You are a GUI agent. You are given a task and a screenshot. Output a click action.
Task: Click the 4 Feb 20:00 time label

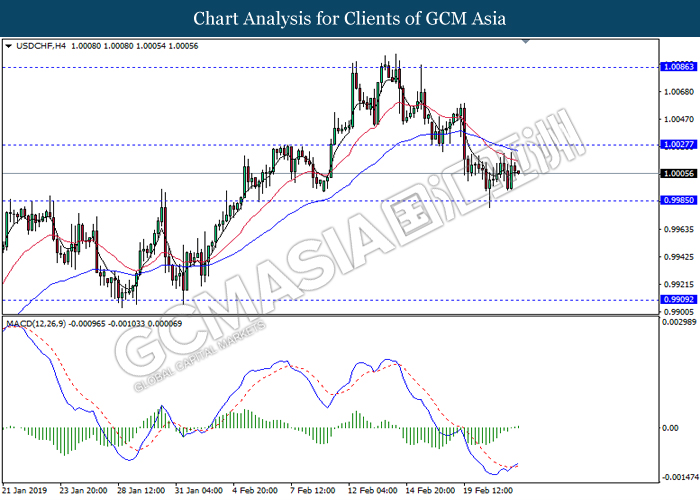click(x=255, y=490)
